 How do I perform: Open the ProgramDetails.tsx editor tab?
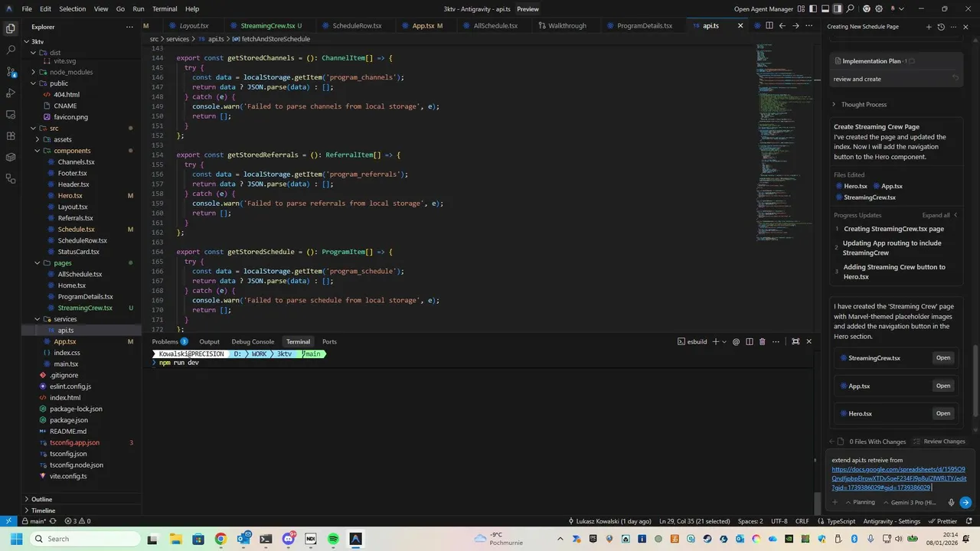pyautogui.click(x=644, y=25)
